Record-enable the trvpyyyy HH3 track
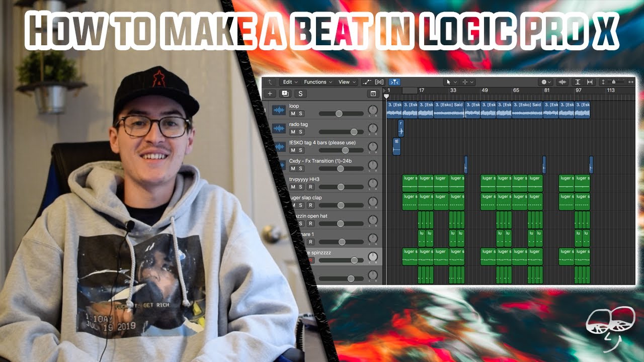This screenshot has height=362, width=644. (310, 187)
